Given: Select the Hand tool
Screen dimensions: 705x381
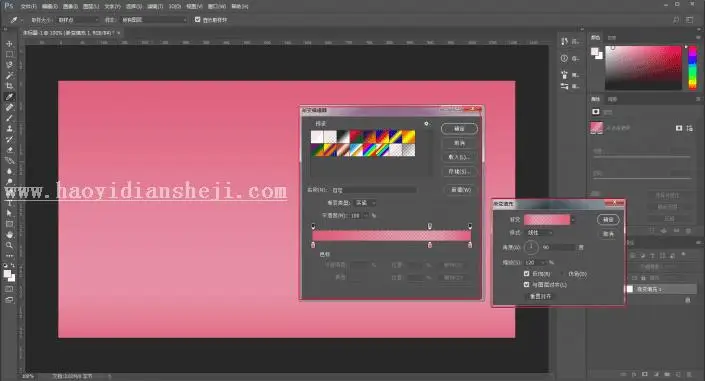Looking at the screenshot, I should coord(9,234).
